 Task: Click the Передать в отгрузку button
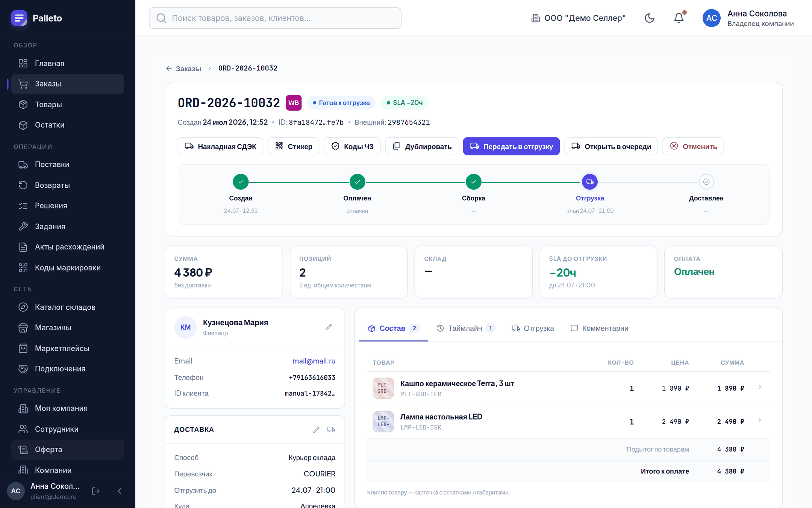511,146
